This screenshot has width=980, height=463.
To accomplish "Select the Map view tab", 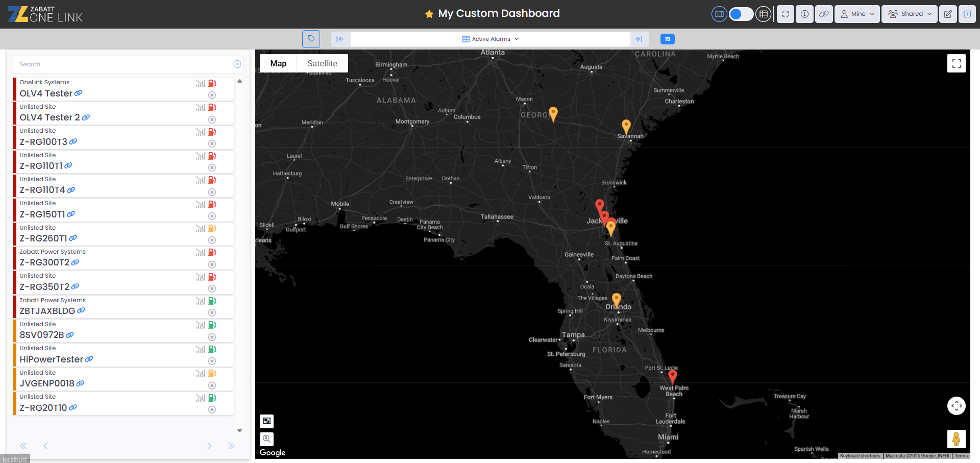I will [x=278, y=63].
